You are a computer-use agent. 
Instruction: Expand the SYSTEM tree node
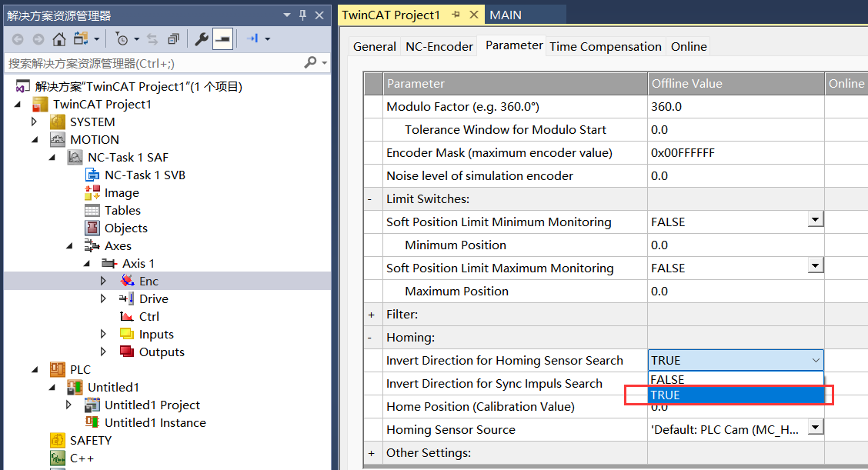tap(35, 122)
